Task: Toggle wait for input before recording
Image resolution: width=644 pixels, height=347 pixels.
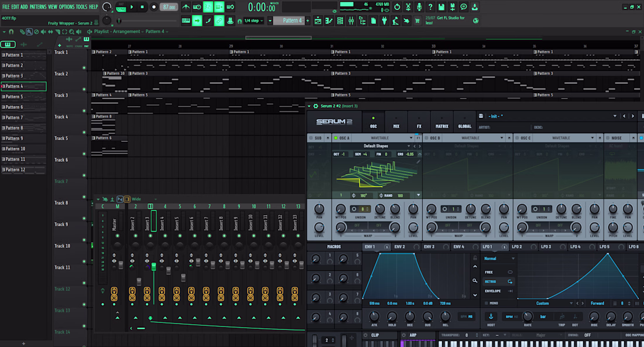Action: tap(197, 7)
